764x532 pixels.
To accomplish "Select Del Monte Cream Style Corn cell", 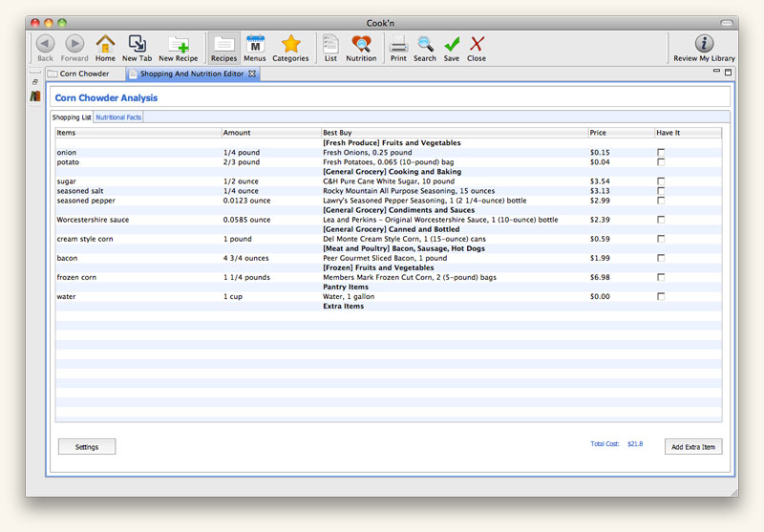I will point(404,239).
